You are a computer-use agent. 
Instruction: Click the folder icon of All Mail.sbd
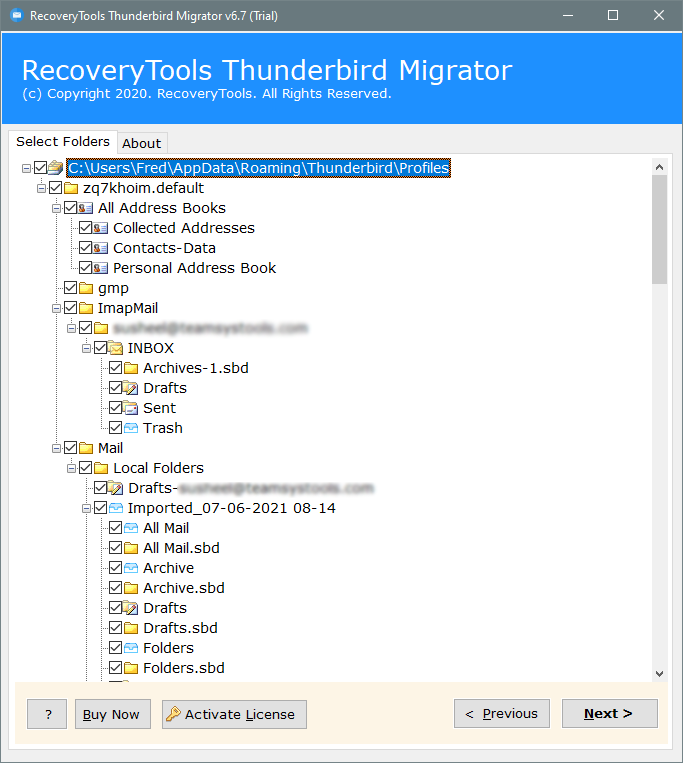pyautogui.click(x=131, y=548)
